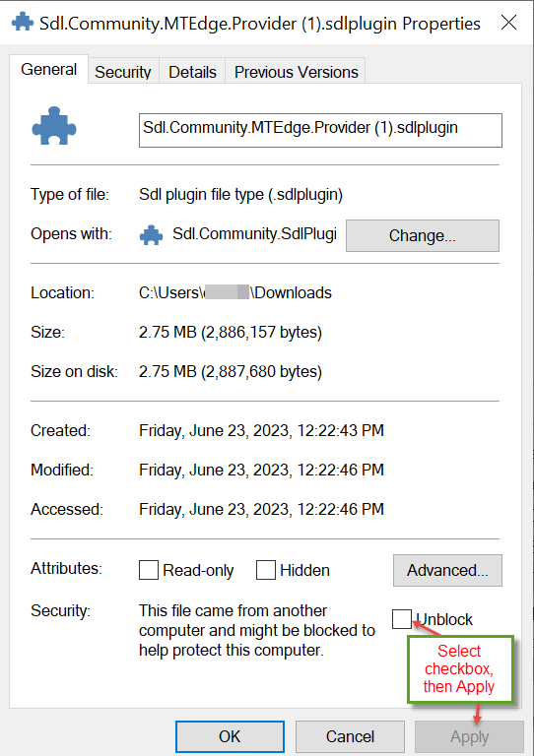Click the green-bordered 'Select checkbox, then Apply' note
This screenshot has width=534, height=756.
point(460,668)
